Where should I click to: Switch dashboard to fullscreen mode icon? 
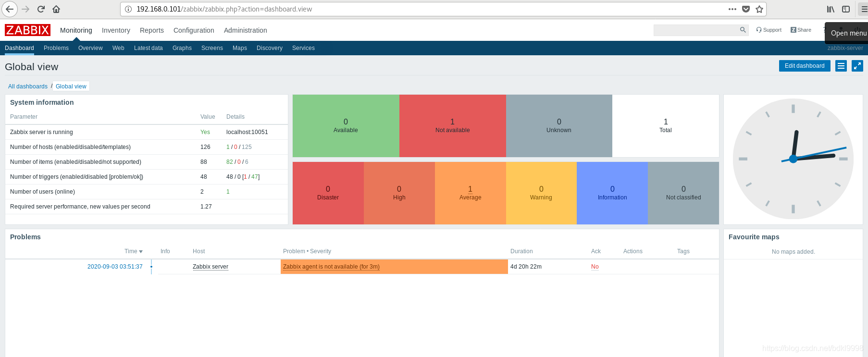tap(857, 66)
